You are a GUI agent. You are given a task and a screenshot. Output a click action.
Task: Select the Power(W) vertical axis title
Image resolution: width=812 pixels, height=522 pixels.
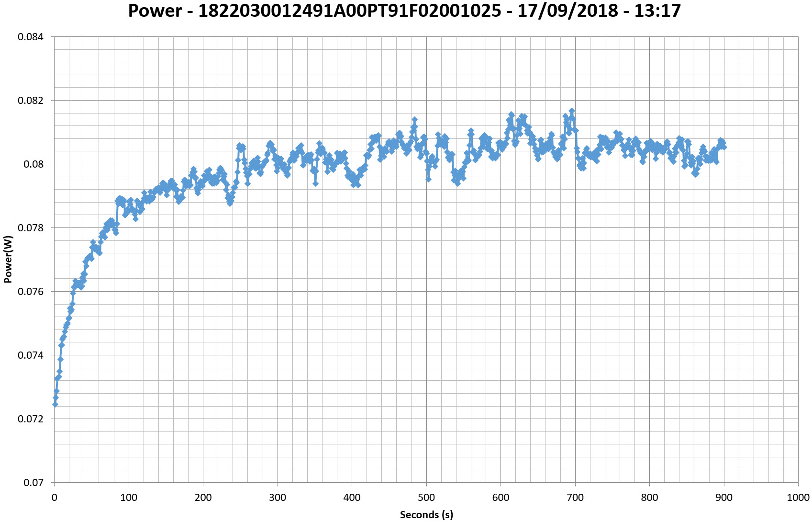pyautogui.click(x=8, y=259)
